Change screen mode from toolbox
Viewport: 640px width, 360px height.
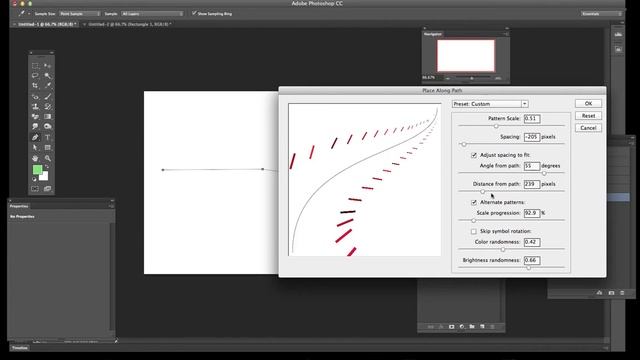coord(47,189)
